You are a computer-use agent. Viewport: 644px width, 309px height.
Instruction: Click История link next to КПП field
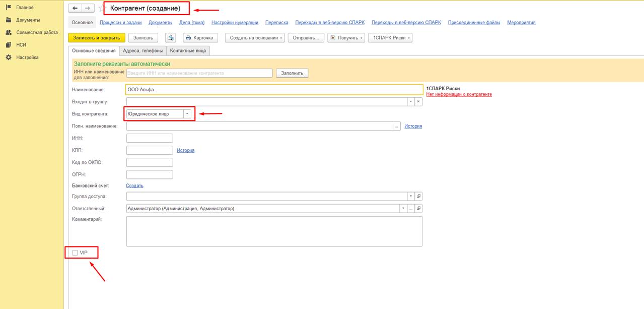(x=186, y=150)
